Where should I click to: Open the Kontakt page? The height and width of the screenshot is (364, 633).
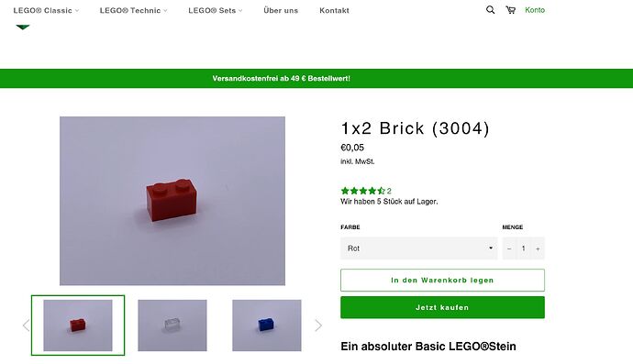point(334,10)
